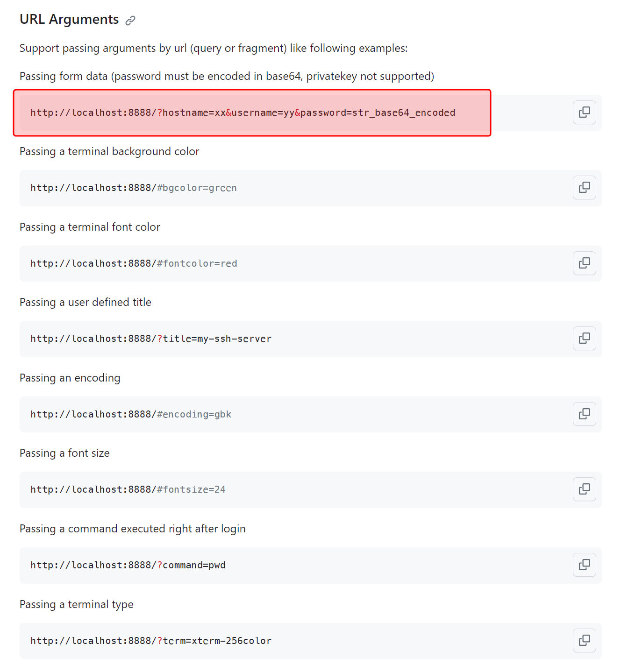Copy the command=pwd URL example

point(584,565)
